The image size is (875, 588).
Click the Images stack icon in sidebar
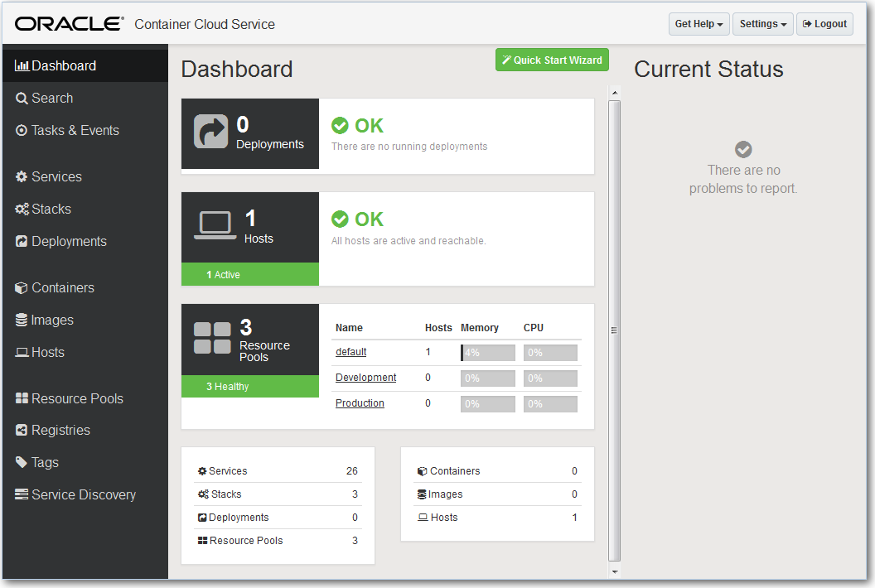click(x=22, y=320)
